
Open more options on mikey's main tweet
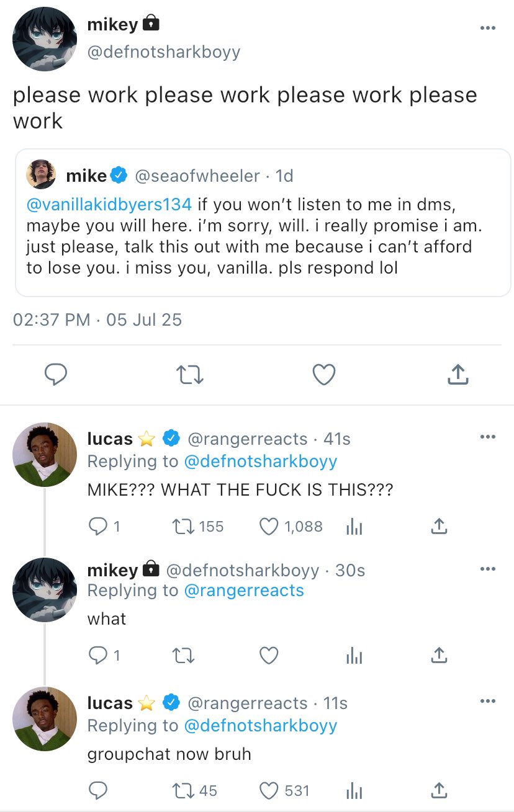tap(488, 28)
